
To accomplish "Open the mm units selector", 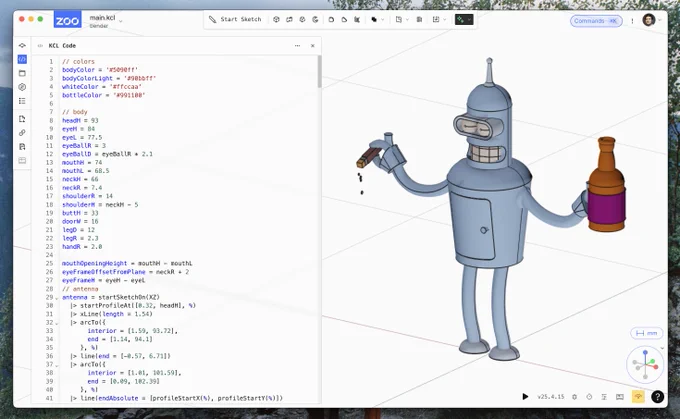I will pos(646,333).
